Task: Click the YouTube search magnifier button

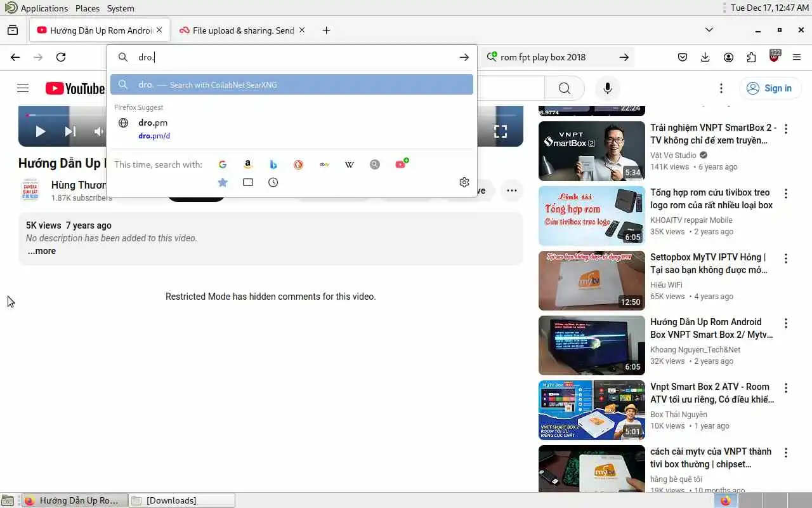Action: [565, 88]
